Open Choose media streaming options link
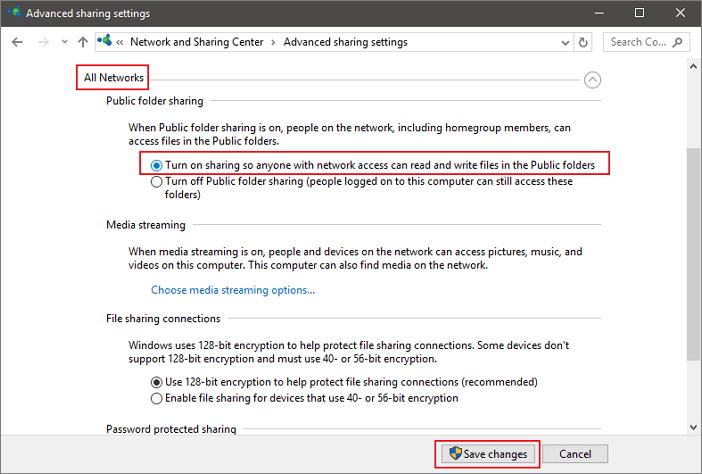This screenshot has width=702, height=474. (232, 290)
